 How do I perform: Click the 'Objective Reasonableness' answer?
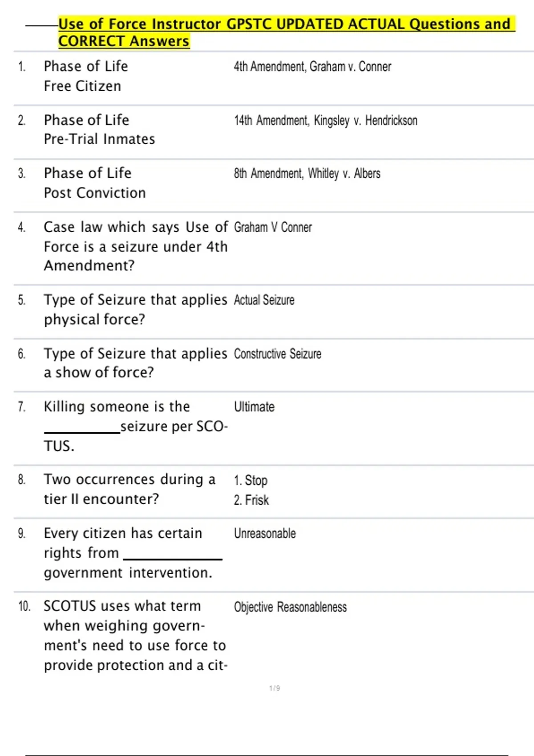click(x=290, y=607)
